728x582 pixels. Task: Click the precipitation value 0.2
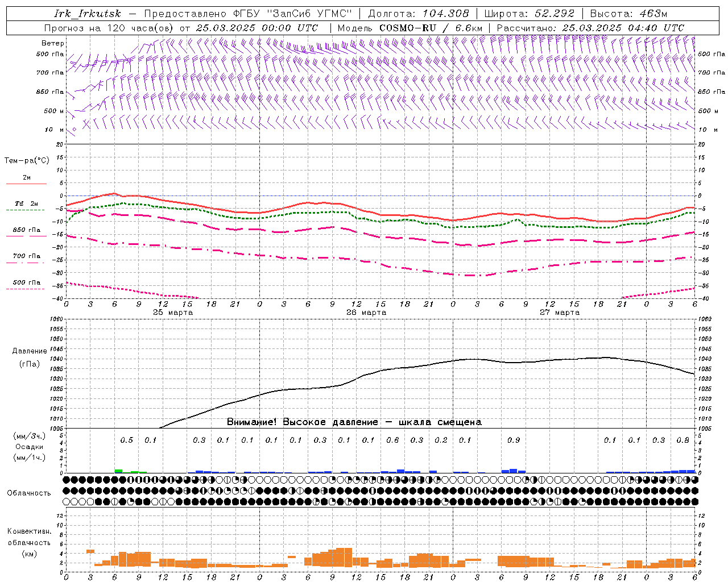coord(441,440)
